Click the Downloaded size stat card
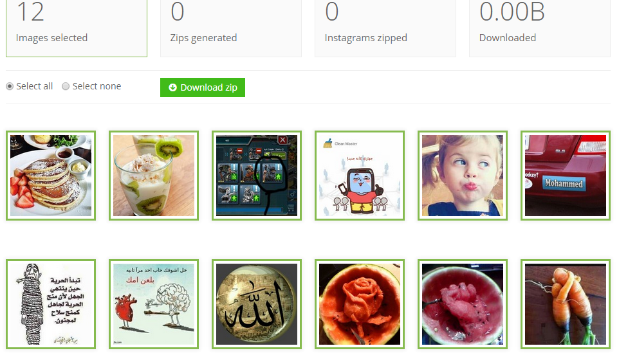This screenshot has height=364, width=619. click(x=540, y=28)
